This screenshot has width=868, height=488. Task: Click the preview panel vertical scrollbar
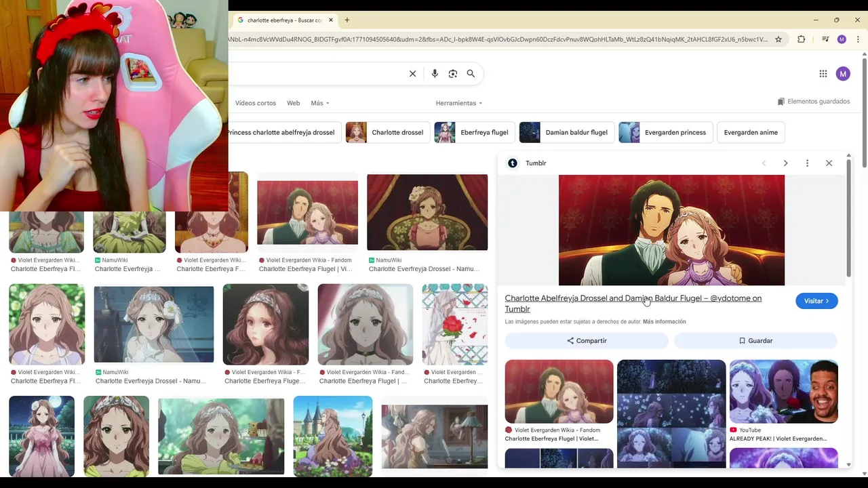point(848,218)
